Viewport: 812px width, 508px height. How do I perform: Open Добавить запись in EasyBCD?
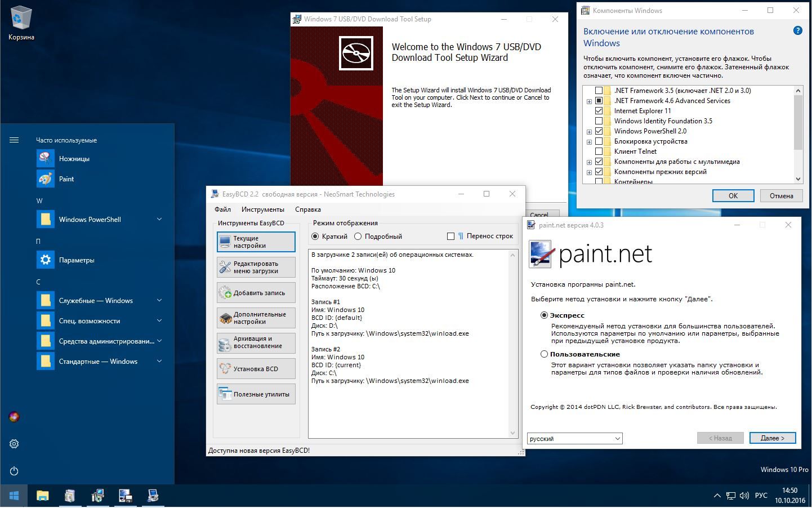click(256, 293)
